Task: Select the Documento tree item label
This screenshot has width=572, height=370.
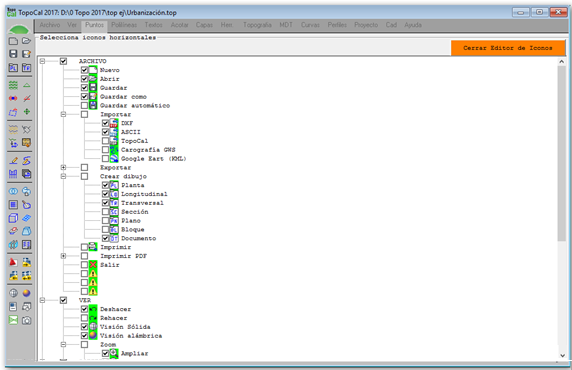Action: [x=139, y=238]
